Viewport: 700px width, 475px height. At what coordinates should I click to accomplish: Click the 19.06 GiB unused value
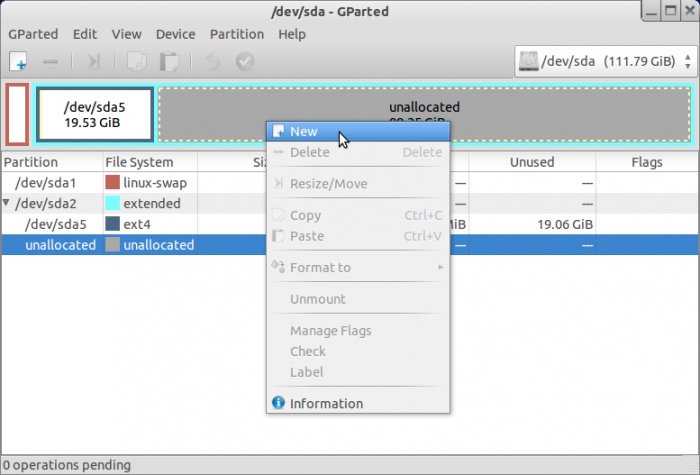tap(565, 224)
